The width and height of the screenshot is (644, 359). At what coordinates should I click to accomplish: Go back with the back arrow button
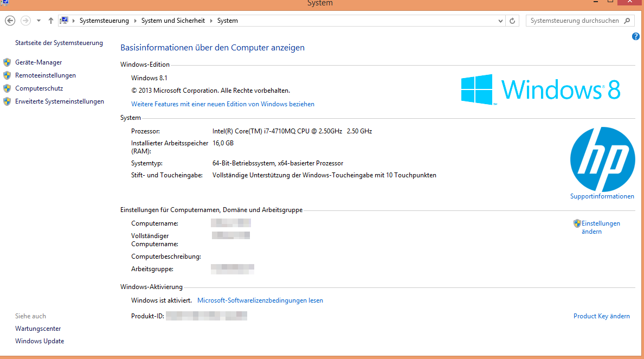click(x=10, y=21)
